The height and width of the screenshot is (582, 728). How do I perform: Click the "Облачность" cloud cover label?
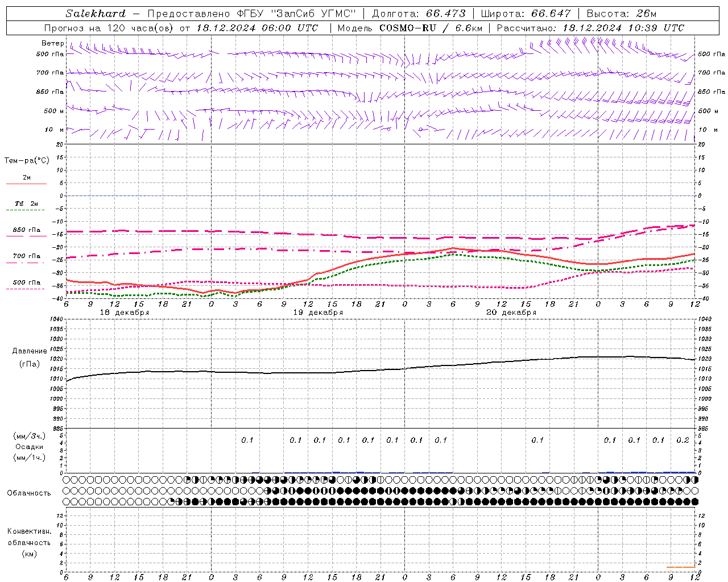[29, 493]
